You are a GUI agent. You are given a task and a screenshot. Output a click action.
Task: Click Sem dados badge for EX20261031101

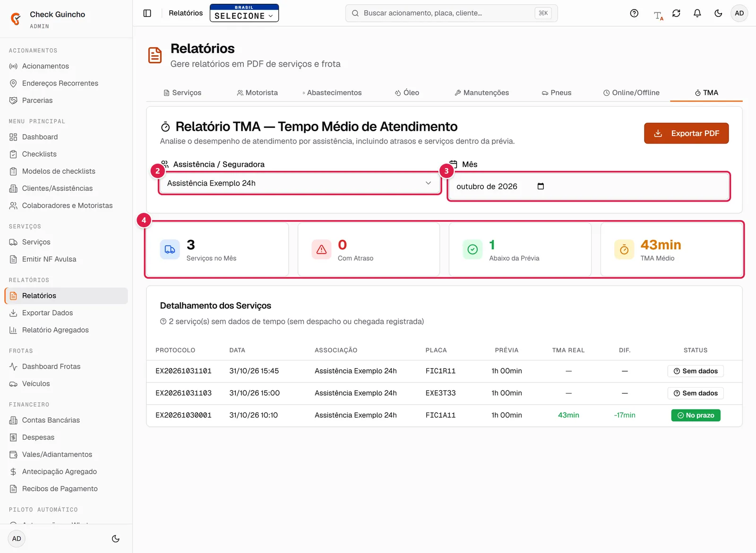pyautogui.click(x=696, y=371)
